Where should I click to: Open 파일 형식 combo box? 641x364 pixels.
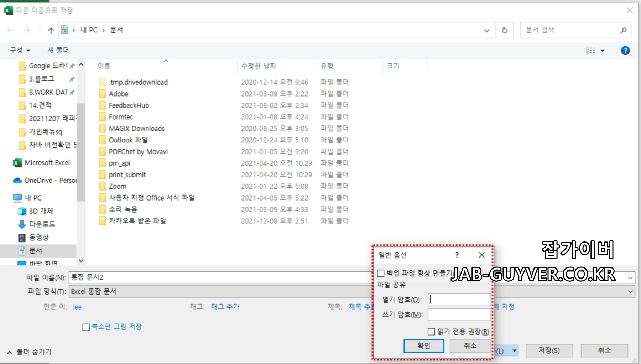[x=352, y=292]
